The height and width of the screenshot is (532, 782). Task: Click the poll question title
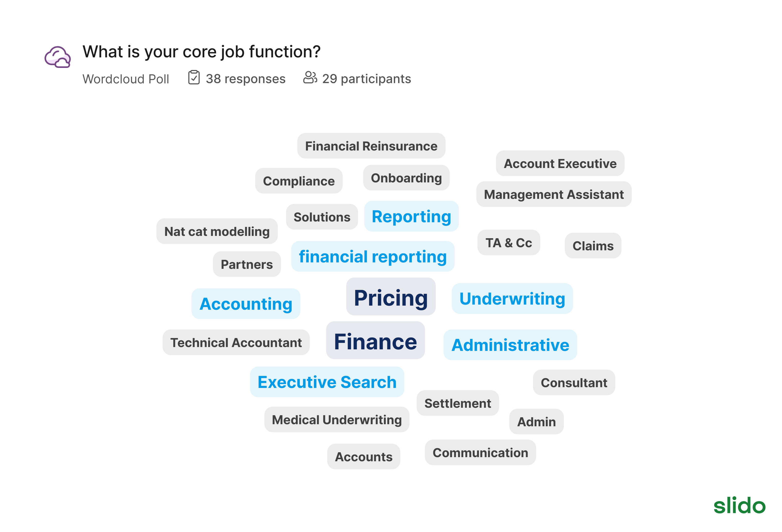click(x=202, y=52)
